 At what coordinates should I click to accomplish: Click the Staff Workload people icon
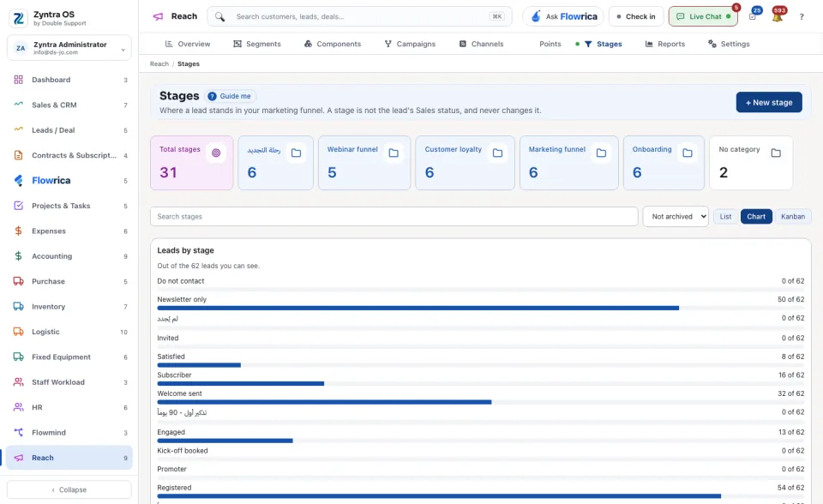(18, 382)
